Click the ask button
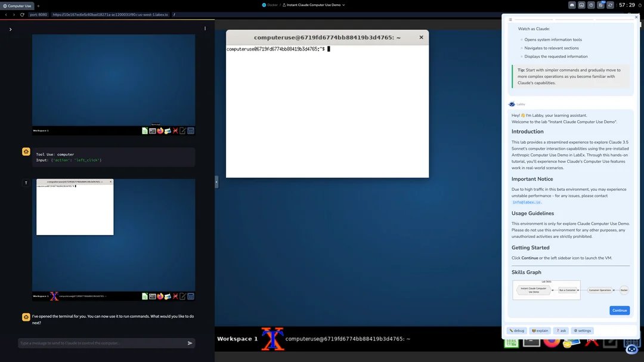 tap(561, 330)
